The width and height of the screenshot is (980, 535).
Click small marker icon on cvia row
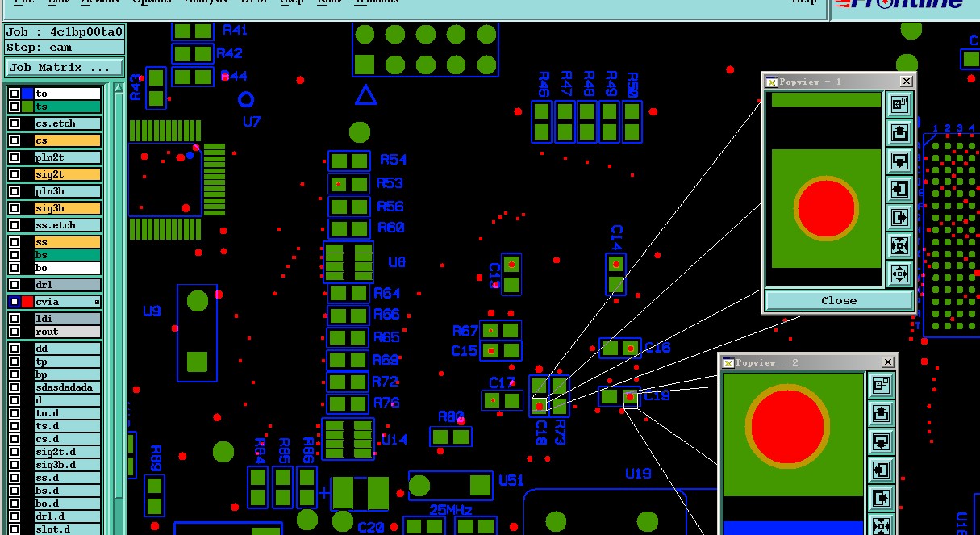(98, 302)
